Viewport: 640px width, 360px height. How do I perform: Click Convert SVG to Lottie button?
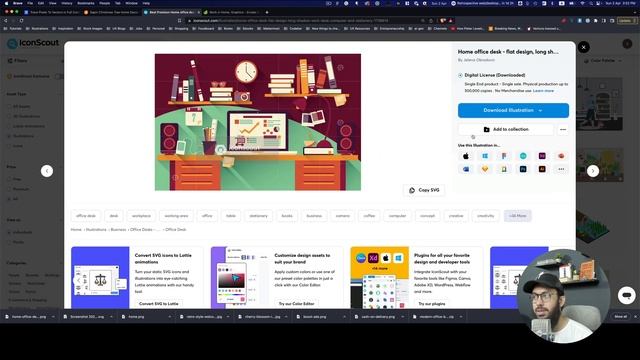159,304
